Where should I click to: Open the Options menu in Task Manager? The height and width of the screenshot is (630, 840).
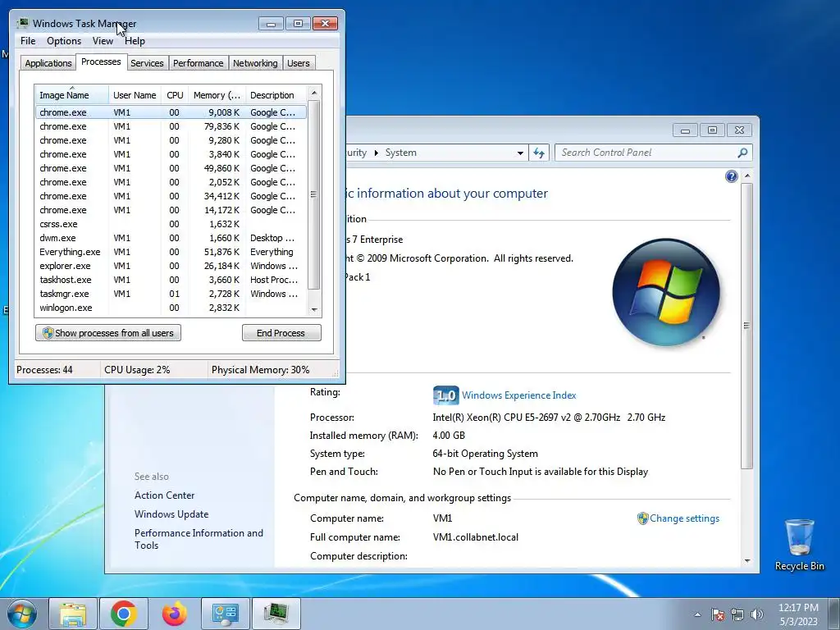coord(64,41)
